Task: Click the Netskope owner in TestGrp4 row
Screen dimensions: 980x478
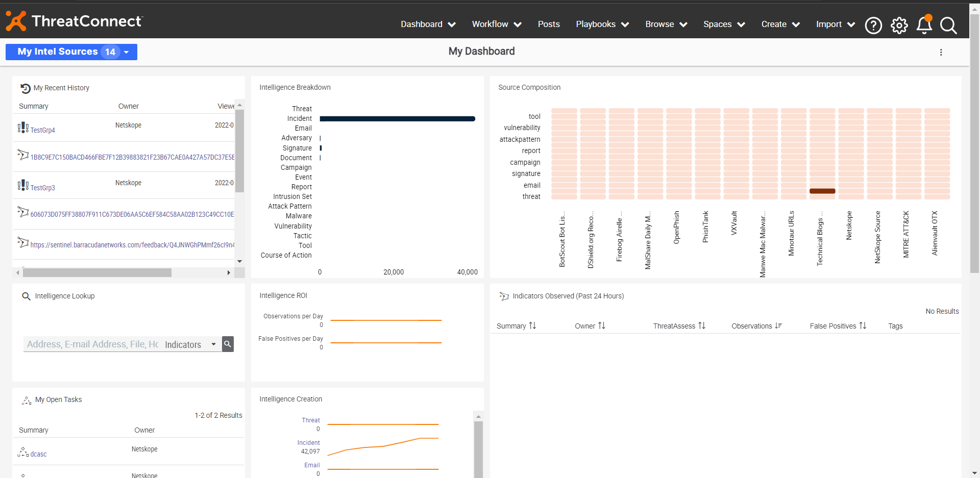Action: [x=128, y=125]
